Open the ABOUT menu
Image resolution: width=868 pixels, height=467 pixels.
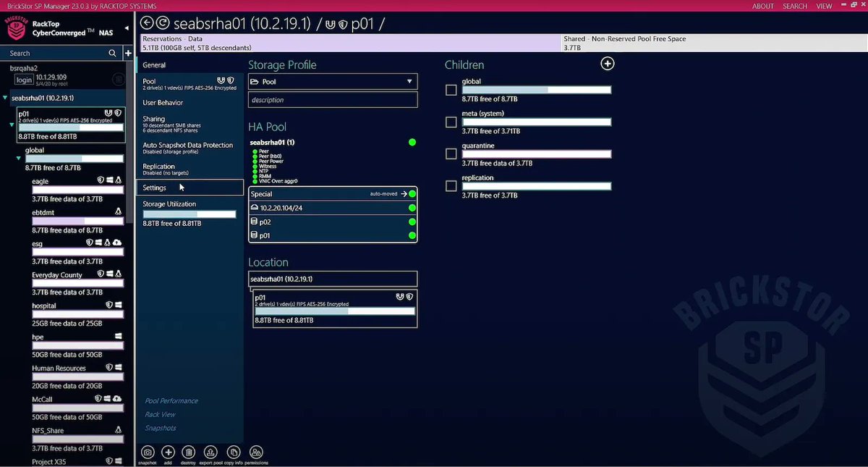[x=763, y=6]
